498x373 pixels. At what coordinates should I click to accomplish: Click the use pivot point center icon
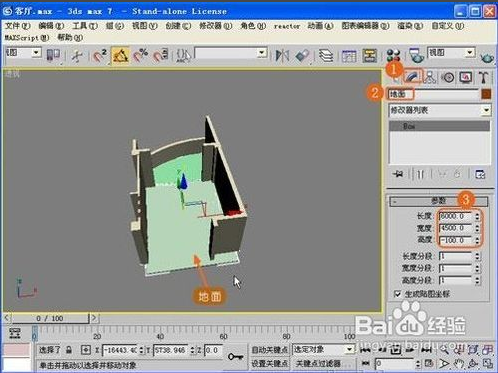pyautogui.click(x=53, y=55)
